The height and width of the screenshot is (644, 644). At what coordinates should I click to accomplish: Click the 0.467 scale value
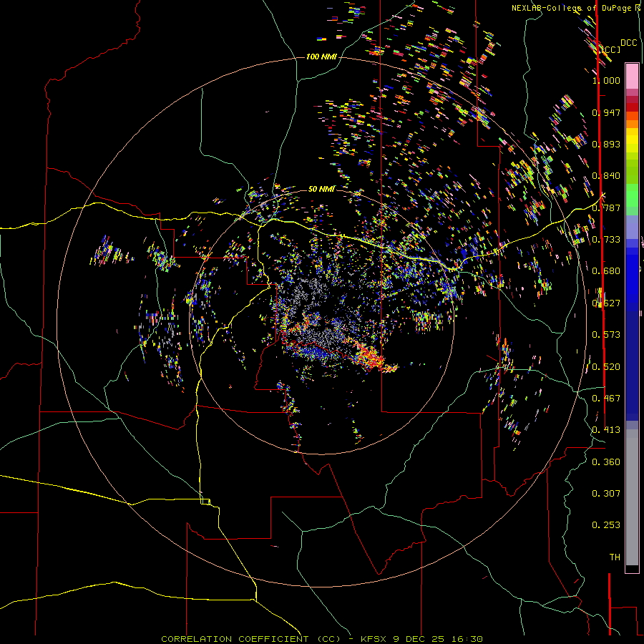(606, 399)
